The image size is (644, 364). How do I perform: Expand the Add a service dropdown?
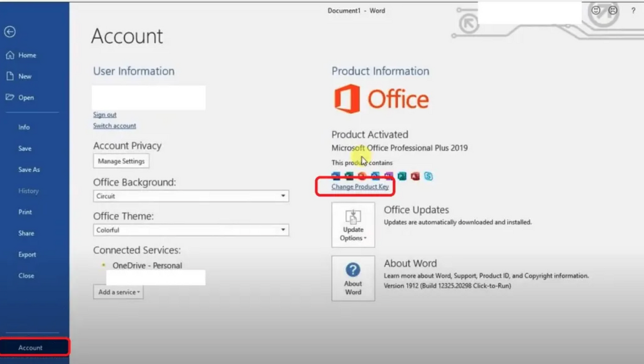click(x=118, y=292)
